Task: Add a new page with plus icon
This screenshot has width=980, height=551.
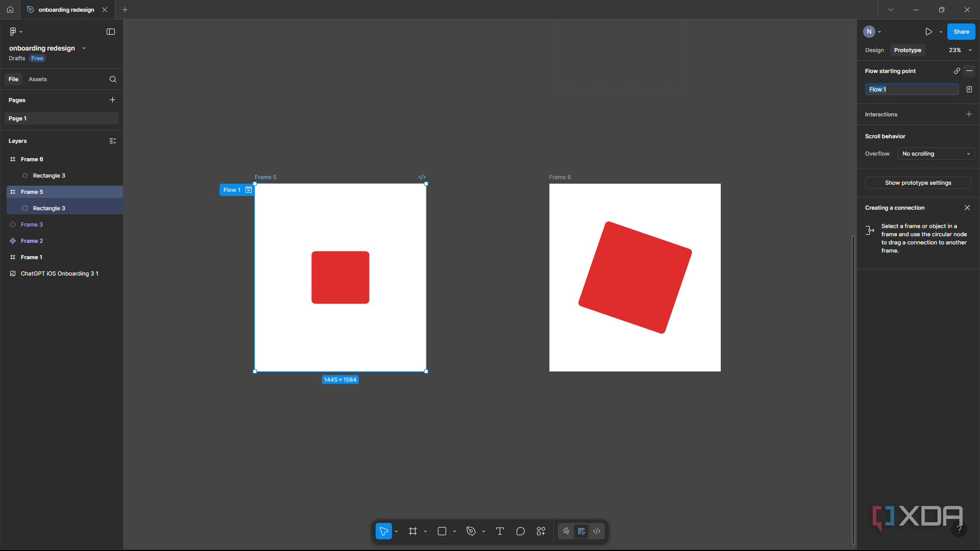Action: click(x=113, y=100)
